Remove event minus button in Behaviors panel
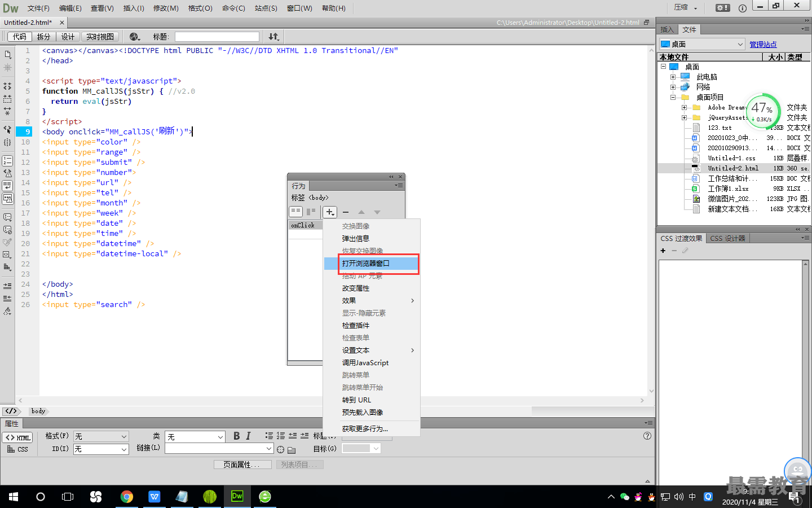 point(346,212)
